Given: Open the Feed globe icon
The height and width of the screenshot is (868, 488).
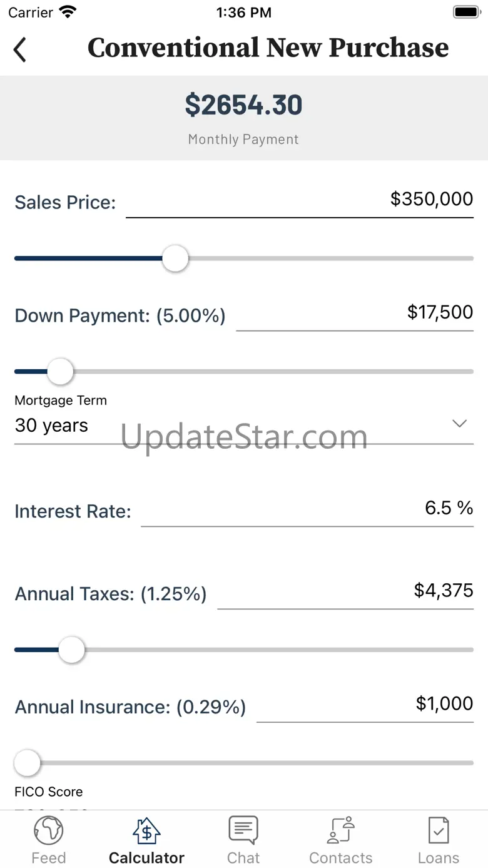Looking at the screenshot, I should coord(48,831).
